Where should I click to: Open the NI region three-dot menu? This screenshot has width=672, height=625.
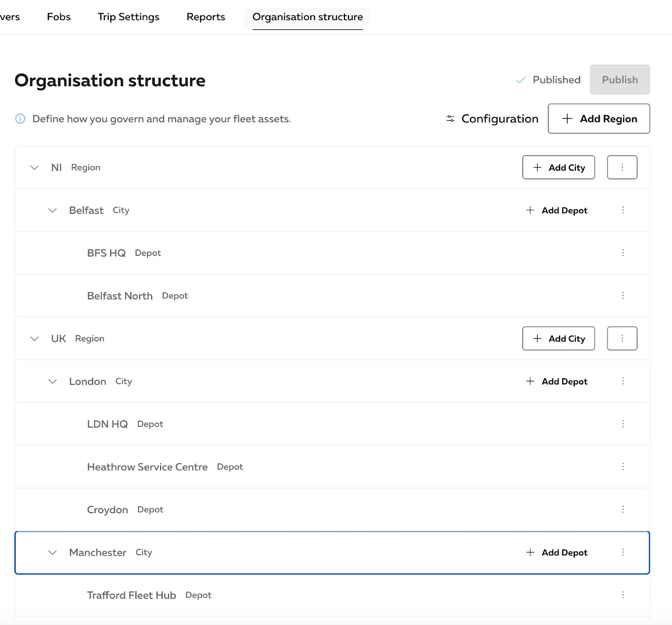point(622,167)
